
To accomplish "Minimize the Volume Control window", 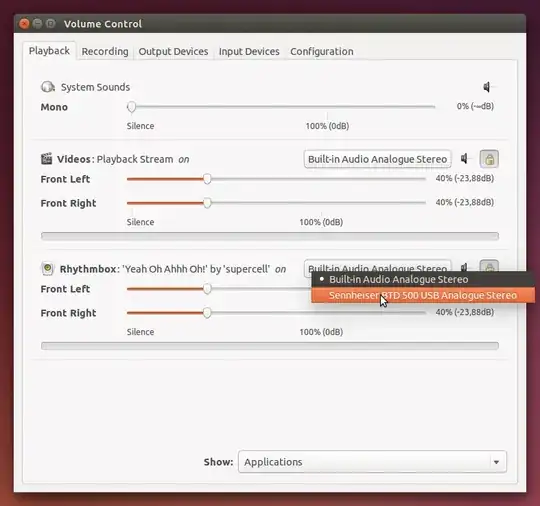I will (x=38, y=23).
